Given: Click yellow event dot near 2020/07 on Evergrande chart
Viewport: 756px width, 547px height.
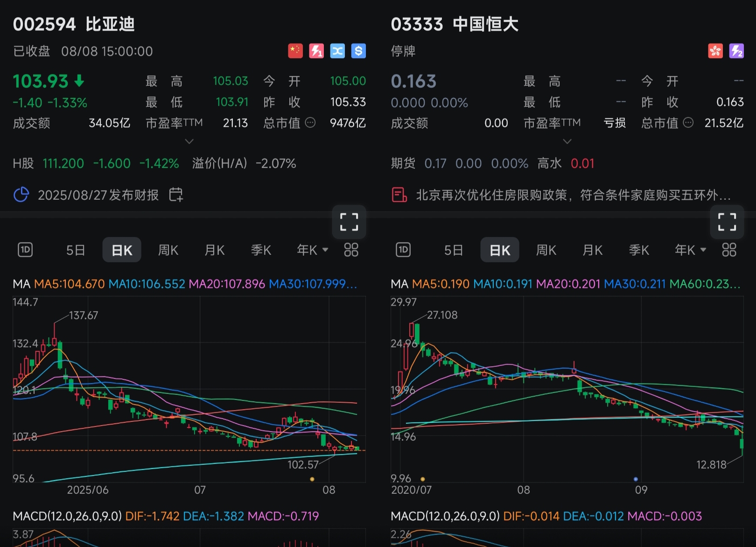Looking at the screenshot, I should point(423,479).
